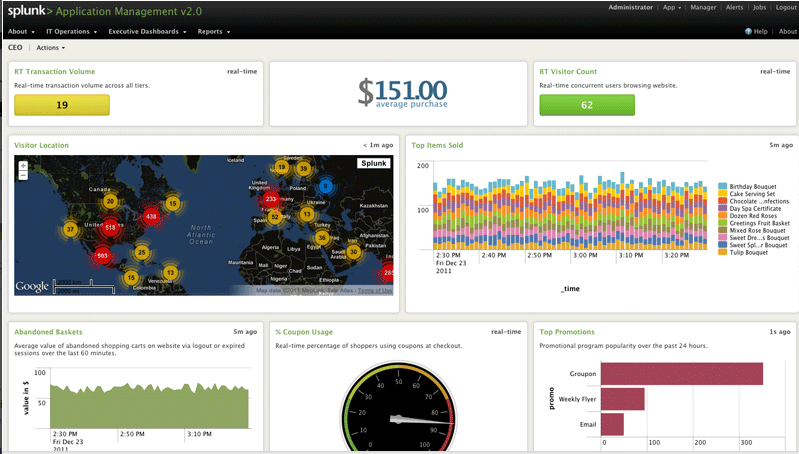Click the yellow 19 transaction volume indicator
799x454 pixels.
pyautogui.click(x=62, y=105)
